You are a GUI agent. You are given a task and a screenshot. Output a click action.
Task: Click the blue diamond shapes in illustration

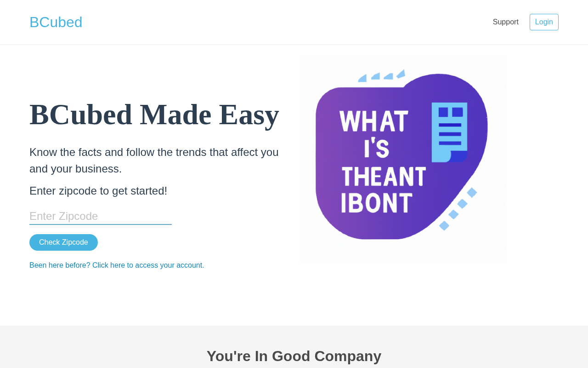458,209
